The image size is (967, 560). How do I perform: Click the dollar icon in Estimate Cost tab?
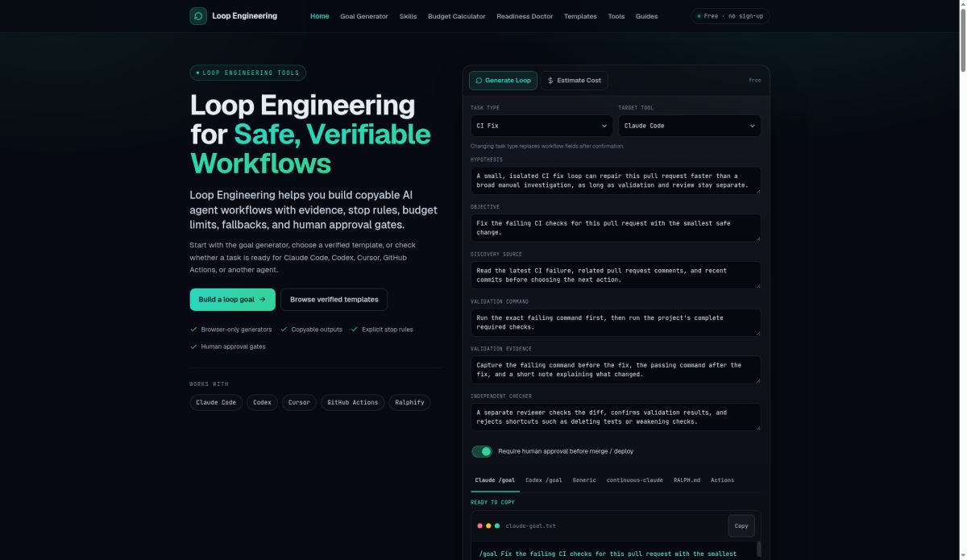point(550,81)
